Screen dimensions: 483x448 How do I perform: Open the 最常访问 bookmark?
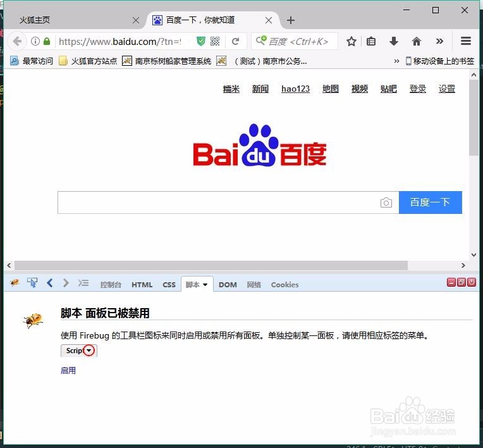(32, 61)
